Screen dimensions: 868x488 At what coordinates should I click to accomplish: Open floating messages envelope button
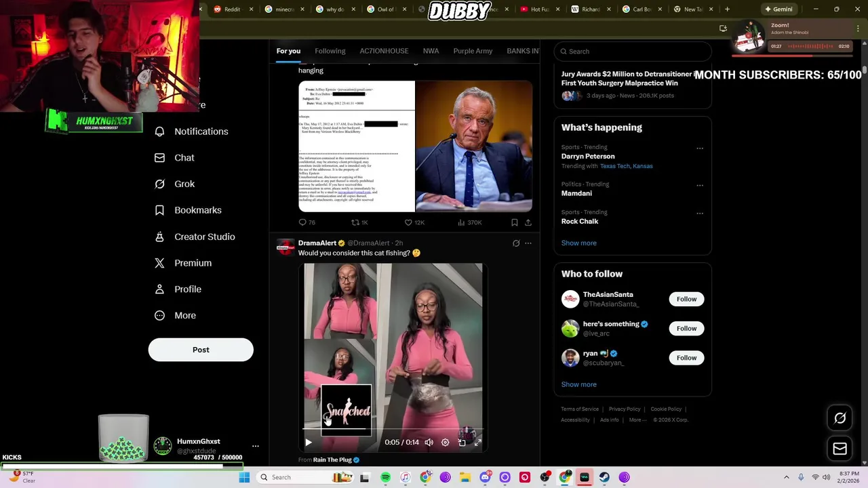pyautogui.click(x=840, y=449)
